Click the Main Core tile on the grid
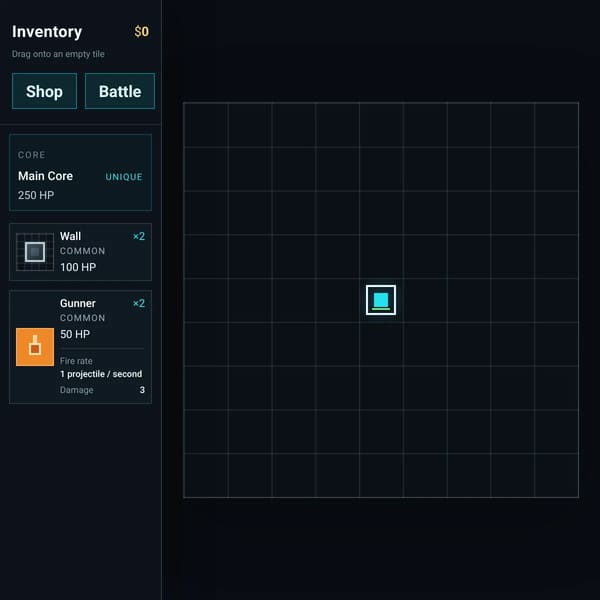The height and width of the screenshot is (600, 600). (381, 300)
